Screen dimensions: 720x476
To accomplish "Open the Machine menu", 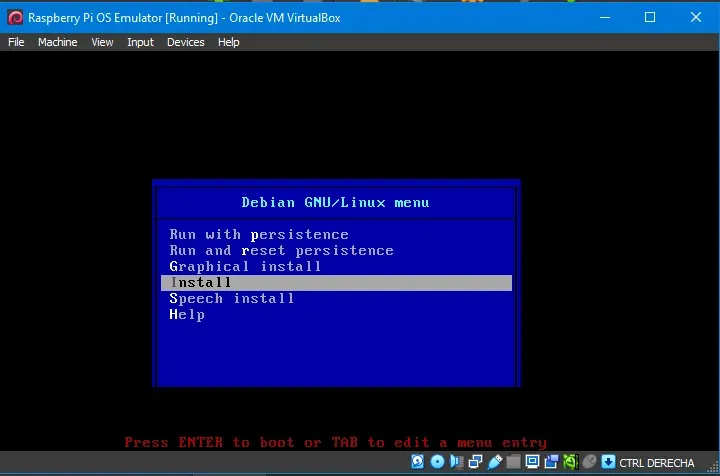I will [57, 42].
